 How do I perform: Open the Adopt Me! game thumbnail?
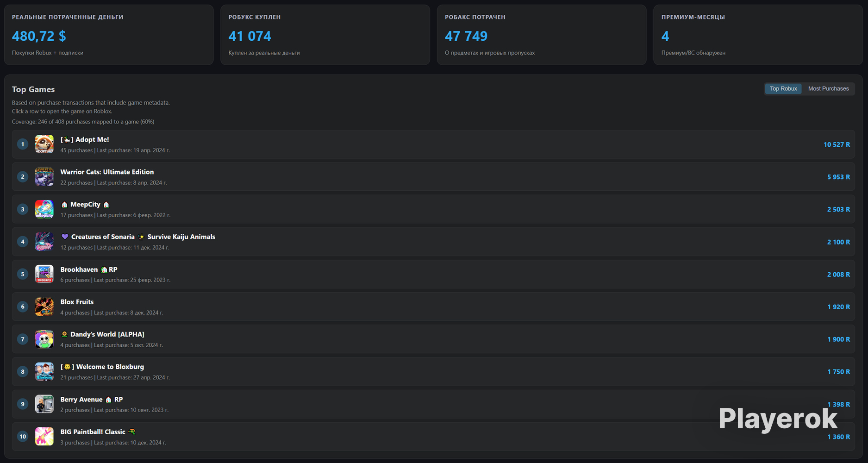(x=44, y=144)
